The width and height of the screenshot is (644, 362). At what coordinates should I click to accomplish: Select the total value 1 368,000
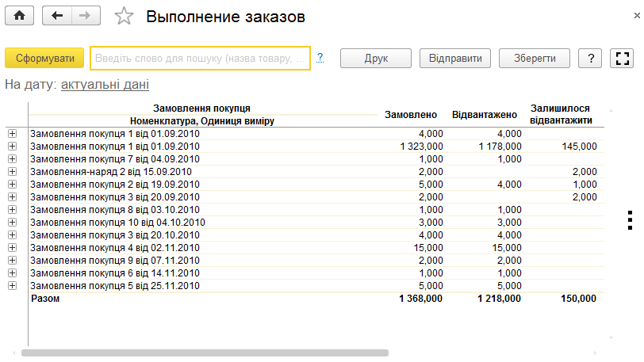coord(420,299)
